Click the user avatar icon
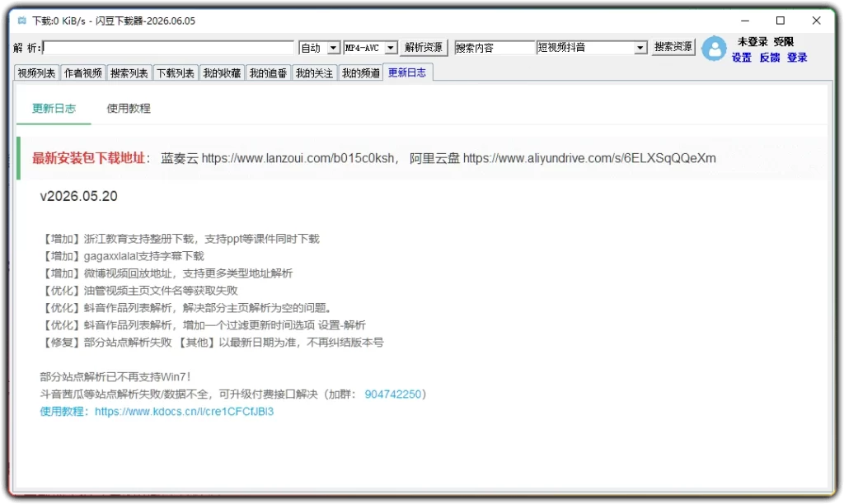Screen dimensions: 844x504 [x=715, y=49]
